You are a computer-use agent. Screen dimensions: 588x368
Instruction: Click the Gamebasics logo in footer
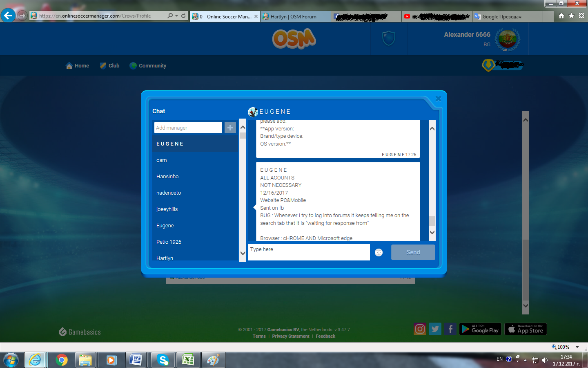[x=80, y=332]
